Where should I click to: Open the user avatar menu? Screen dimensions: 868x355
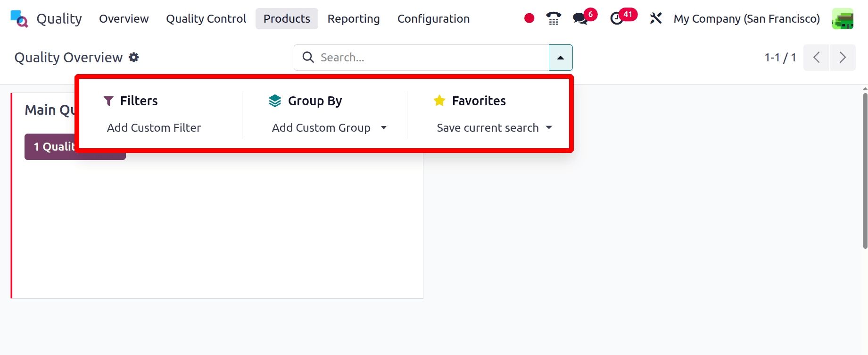point(843,18)
